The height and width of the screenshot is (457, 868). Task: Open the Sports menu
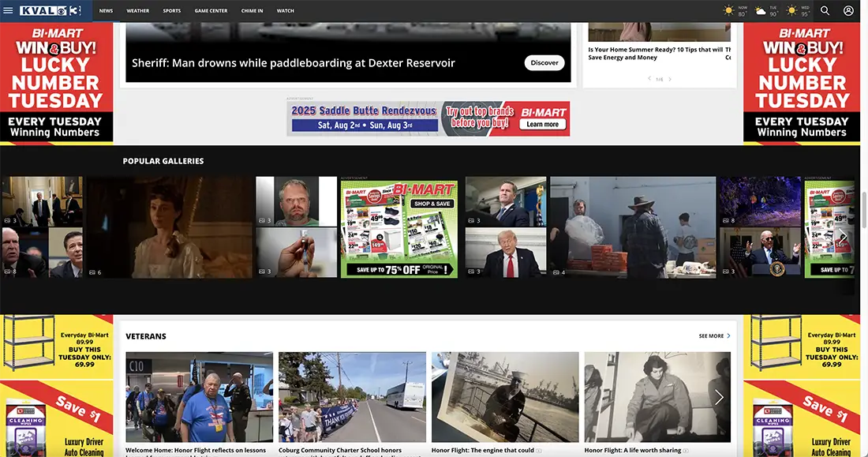click(x=171, y=10)
